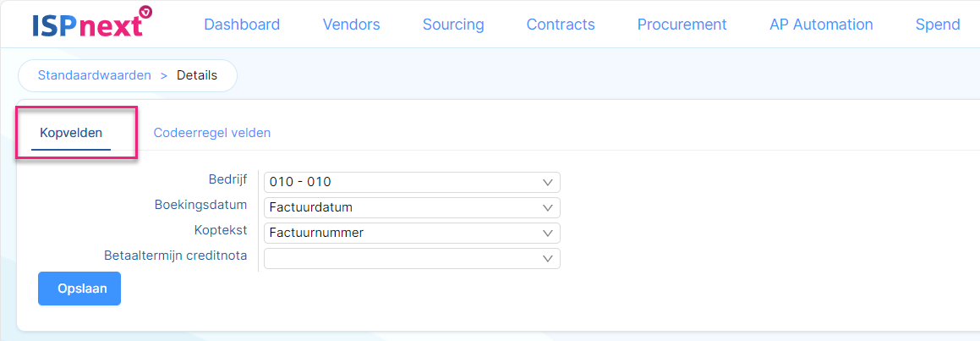
Task: Switch to the Kopvelden tab
Action: (x=71, y=133)
